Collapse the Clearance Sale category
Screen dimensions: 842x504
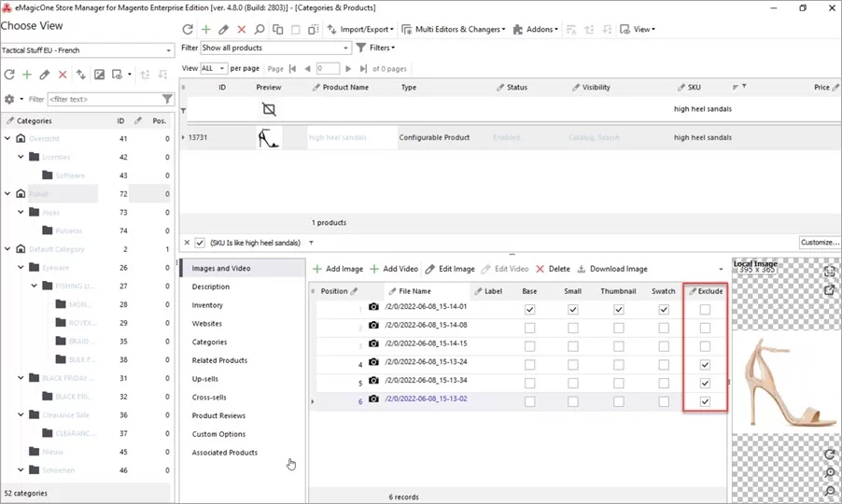click(x=21, y=415)
